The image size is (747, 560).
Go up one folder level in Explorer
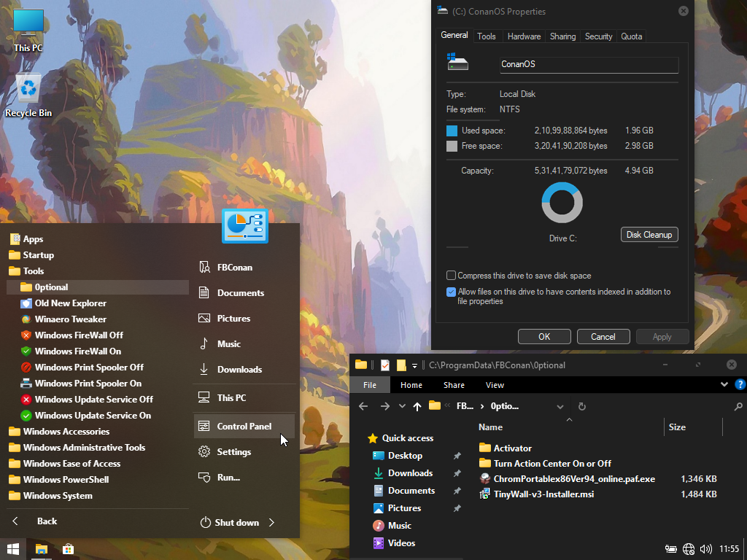pyautogui.click(x=417, y=406)
